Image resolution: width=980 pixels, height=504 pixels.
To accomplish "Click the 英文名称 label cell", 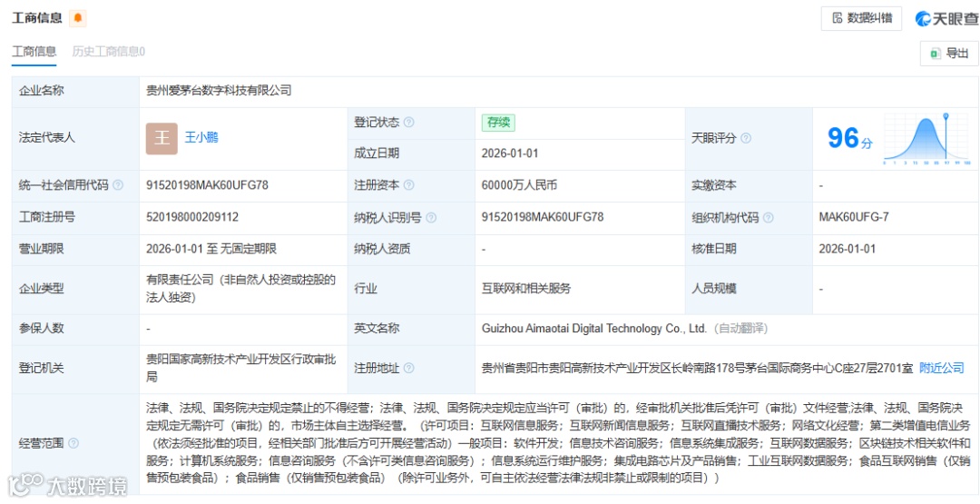I will [x=411, y=329].
